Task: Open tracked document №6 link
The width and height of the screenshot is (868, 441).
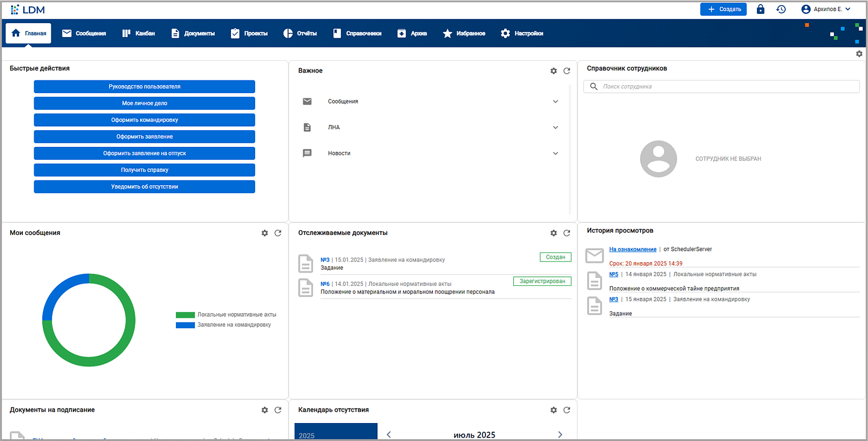Action: point(325,284)
